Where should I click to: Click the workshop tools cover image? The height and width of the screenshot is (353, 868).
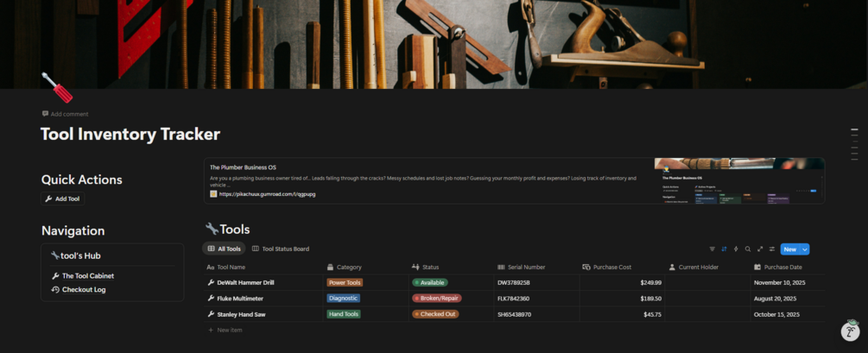434,44
